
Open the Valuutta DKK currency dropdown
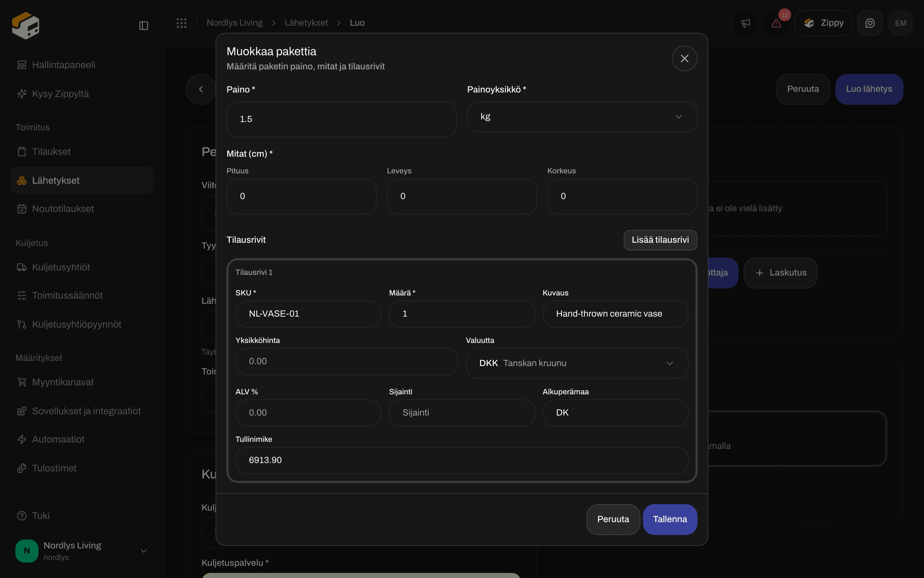(x=577, y=363)
